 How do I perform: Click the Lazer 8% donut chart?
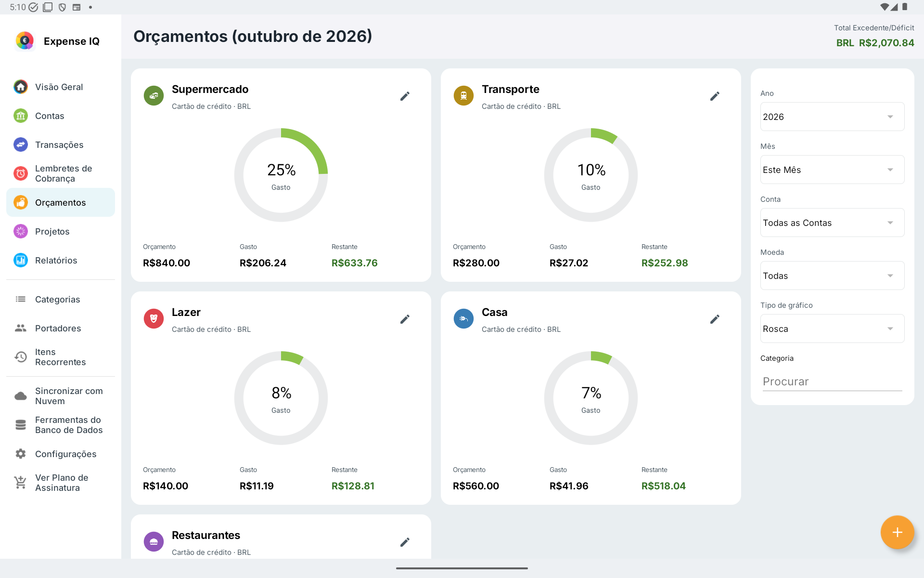[281, 398]
